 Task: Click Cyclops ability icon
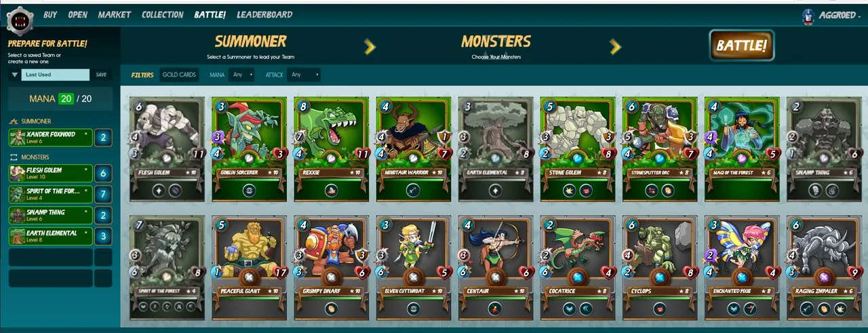tap(659, 309)
